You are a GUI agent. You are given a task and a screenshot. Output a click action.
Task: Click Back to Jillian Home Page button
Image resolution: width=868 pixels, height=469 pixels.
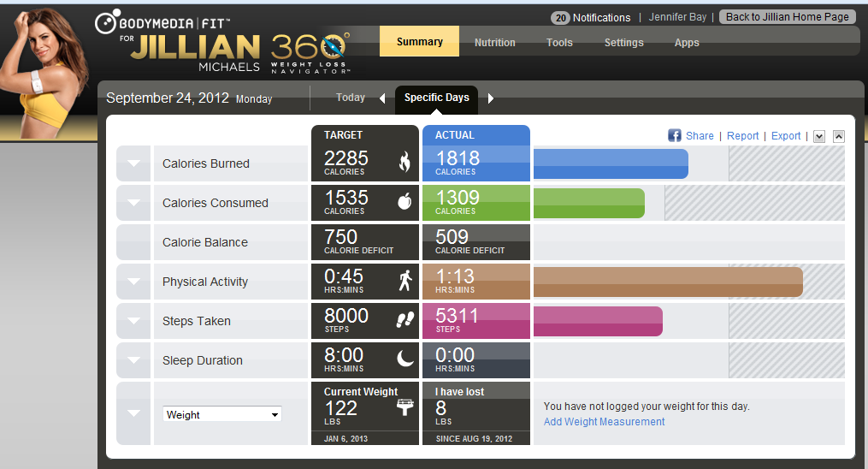[787, 17]
